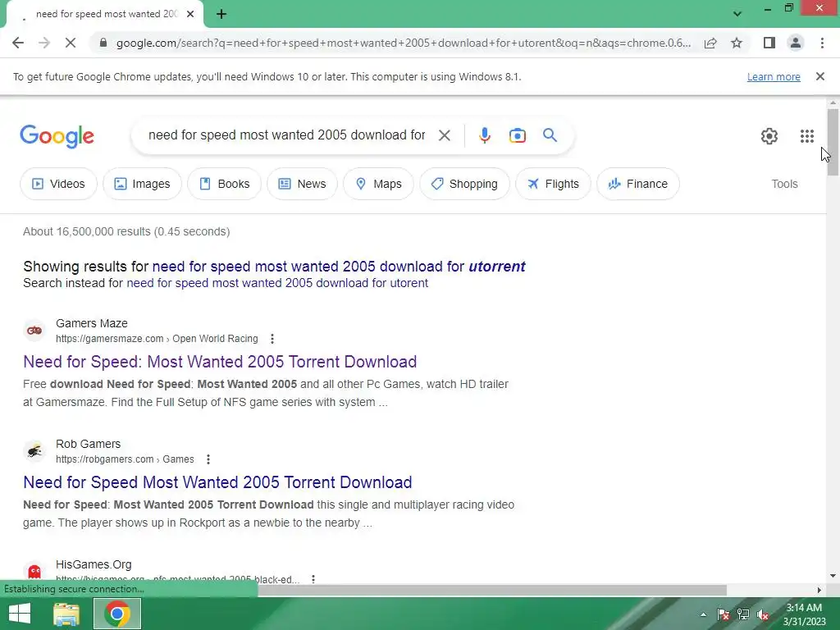Open the Chrome side panel icon
The image size is (840, 630).
(769, 43)
